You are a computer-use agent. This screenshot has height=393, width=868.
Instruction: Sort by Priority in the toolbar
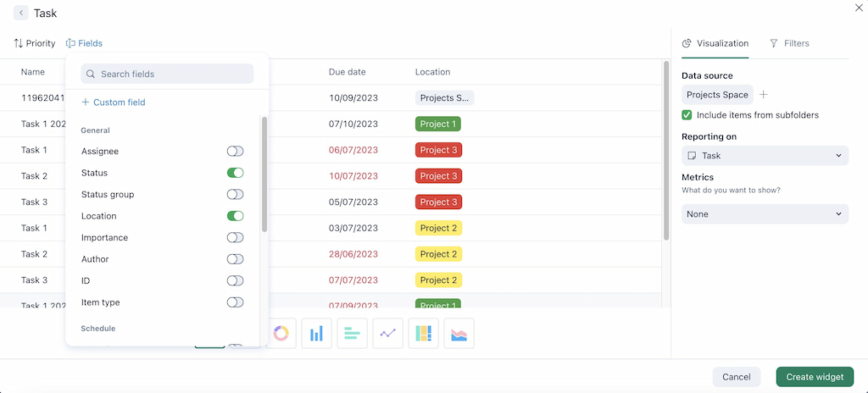click(x=34, y=43)
